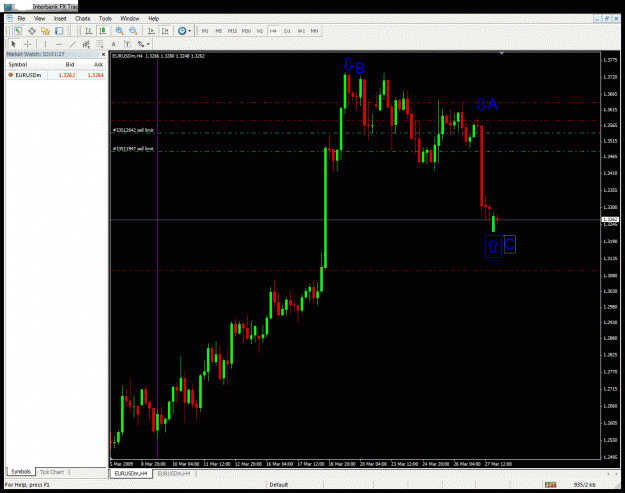Switch chart to bar chart style

coord(88,31)
